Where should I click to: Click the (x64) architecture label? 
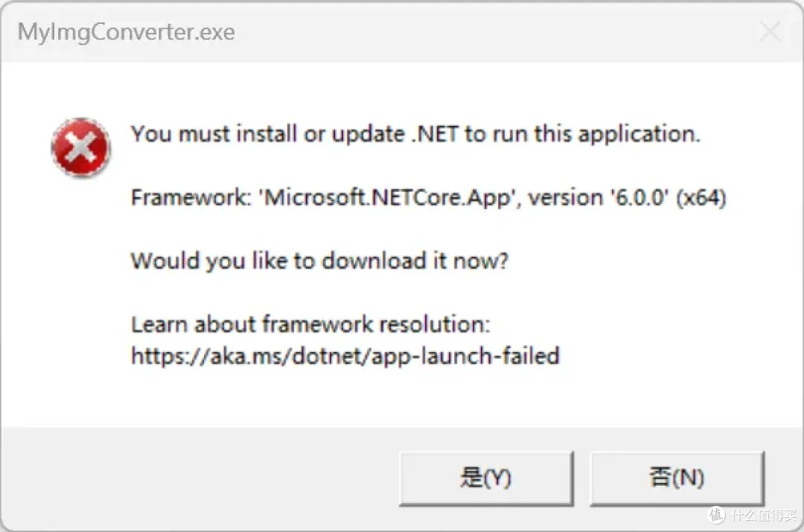(701, 198)
